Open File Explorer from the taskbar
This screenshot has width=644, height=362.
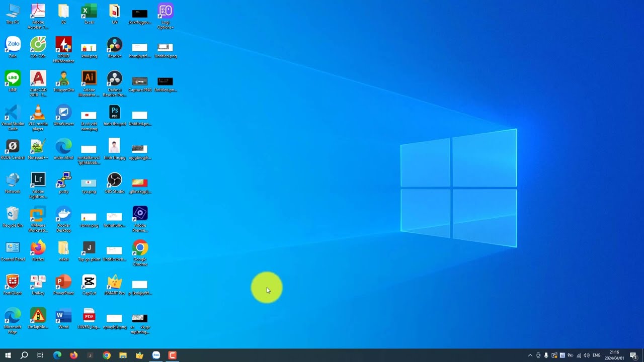click(123, 355)
